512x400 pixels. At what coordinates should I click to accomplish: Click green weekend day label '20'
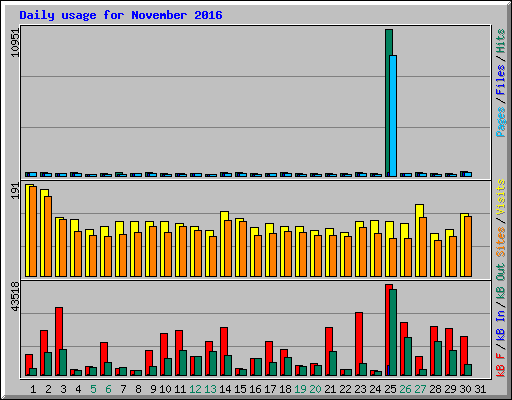coord(315,389)
